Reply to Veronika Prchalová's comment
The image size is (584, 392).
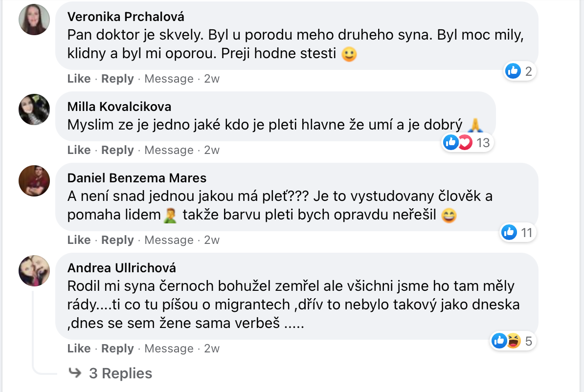tap(117, 79)
